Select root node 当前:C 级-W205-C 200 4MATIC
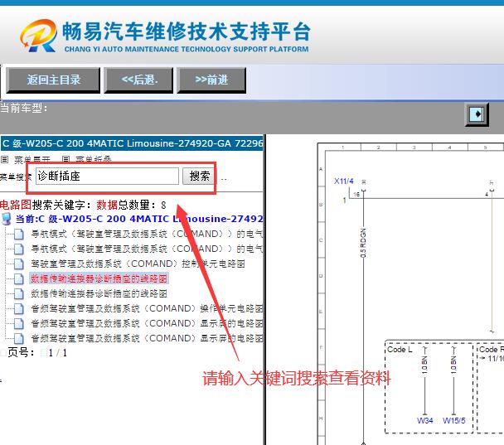Viewport: 504px width, 445px height. [139, 219]
